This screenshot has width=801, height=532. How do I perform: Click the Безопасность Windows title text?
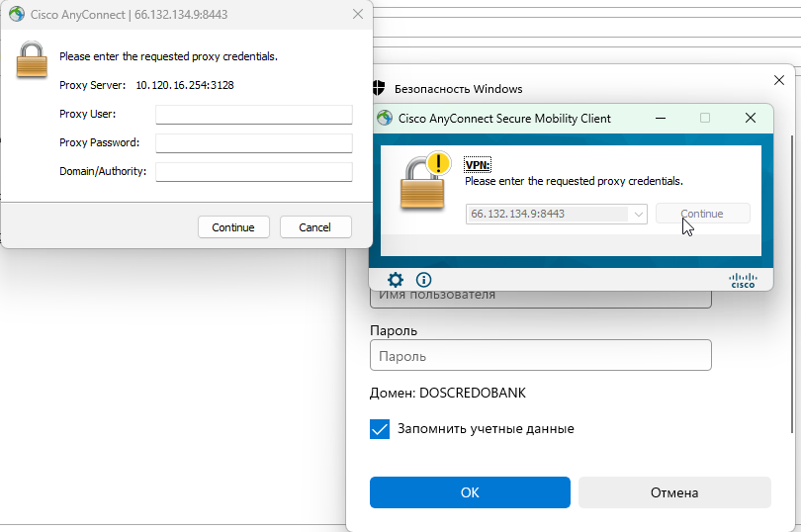coord(458,89)
